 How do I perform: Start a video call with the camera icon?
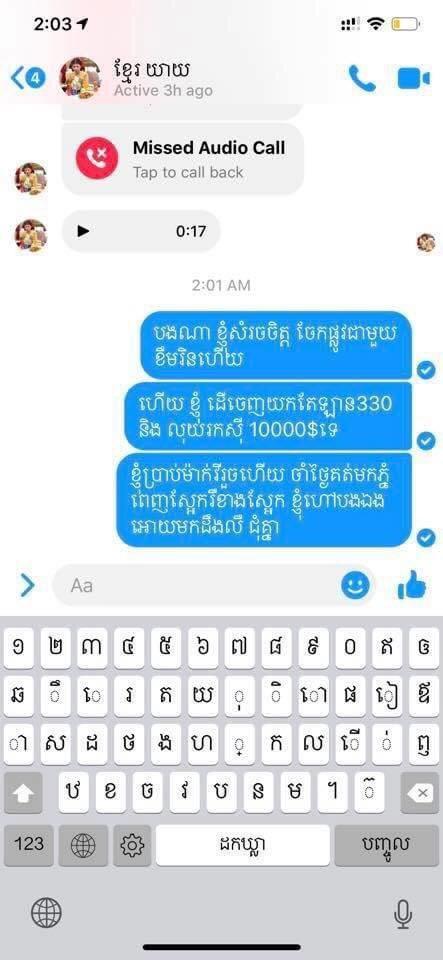tap(414, 78)
